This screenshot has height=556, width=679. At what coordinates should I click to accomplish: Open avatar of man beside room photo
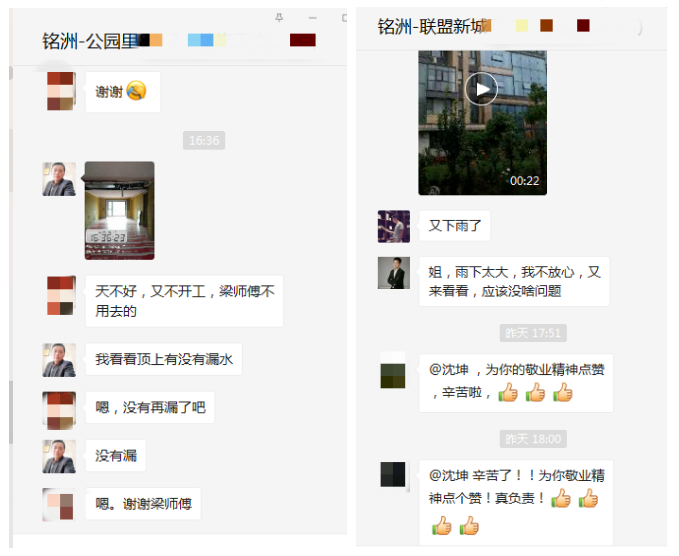[59, 179]
